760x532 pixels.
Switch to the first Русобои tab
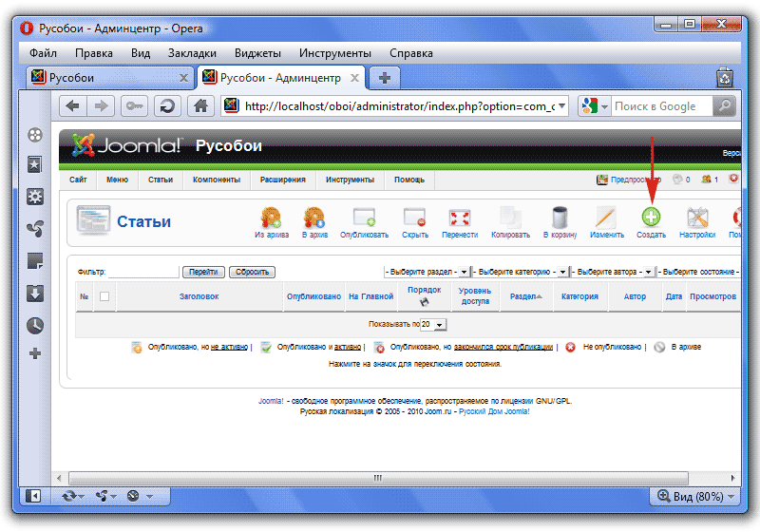104,77
